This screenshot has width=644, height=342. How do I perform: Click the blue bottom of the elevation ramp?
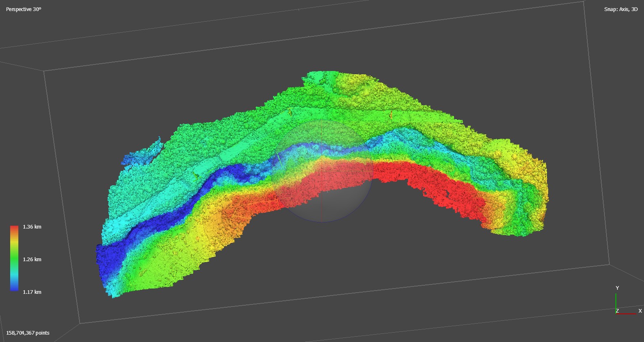[x=14, y=287]
